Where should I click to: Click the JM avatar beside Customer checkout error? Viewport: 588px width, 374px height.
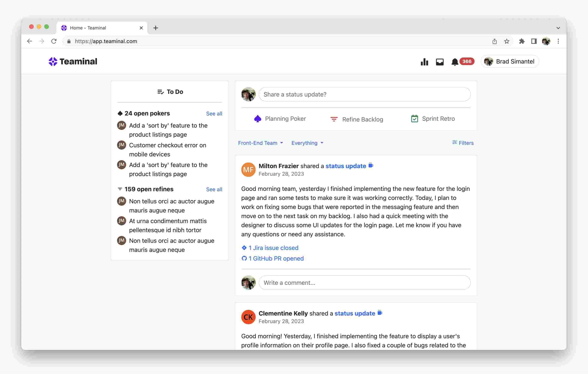[121, 145]
